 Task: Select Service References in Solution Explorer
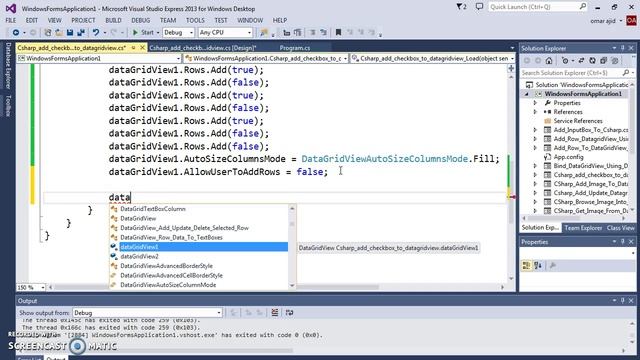(578, 121)
